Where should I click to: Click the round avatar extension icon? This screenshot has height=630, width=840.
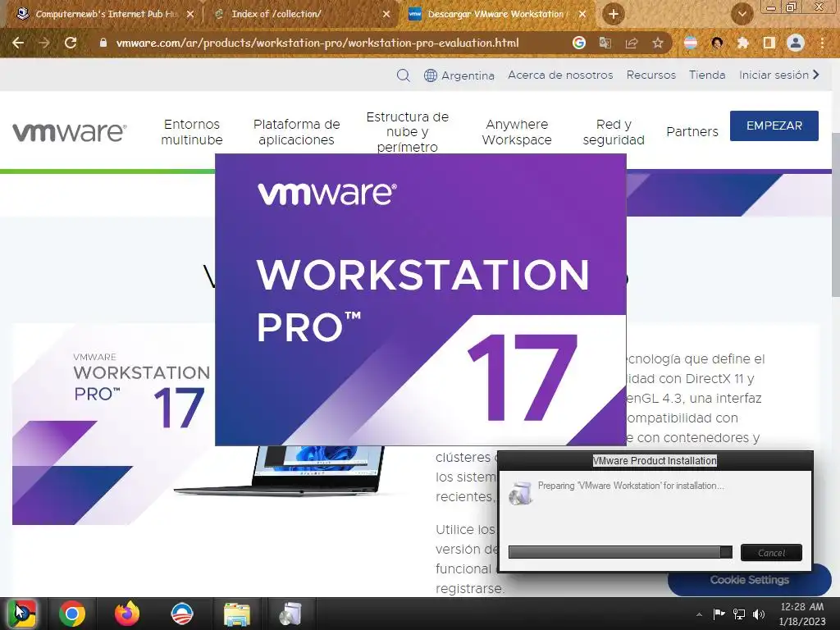pos(717,43)
